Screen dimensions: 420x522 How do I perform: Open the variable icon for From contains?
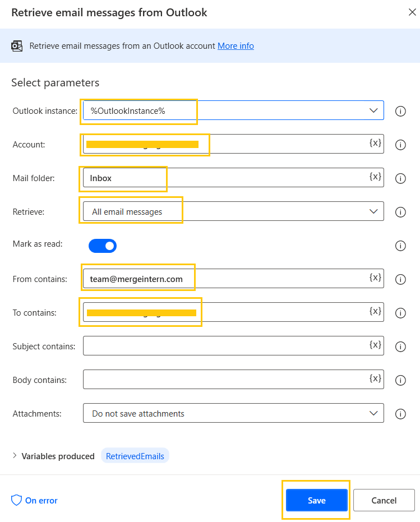tap(375, 279)
